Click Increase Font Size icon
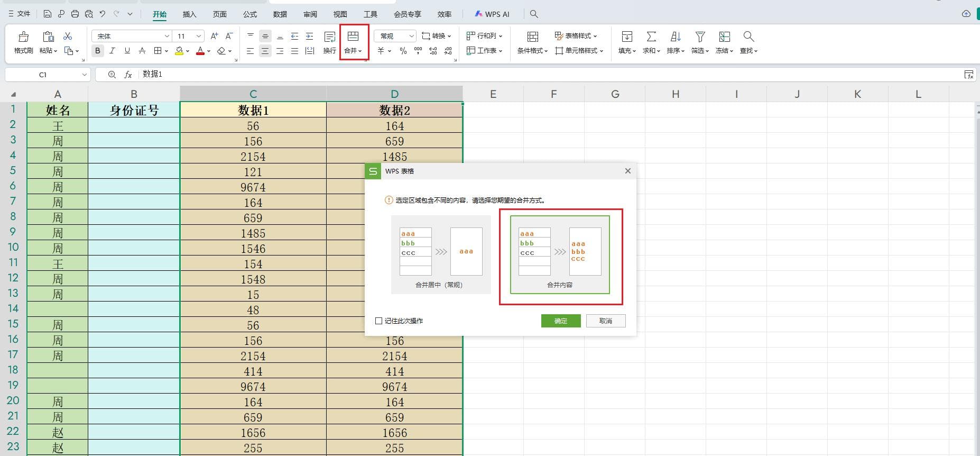This screenshot has width=980, height=456. pyautogui.click(x=214, y=36)
